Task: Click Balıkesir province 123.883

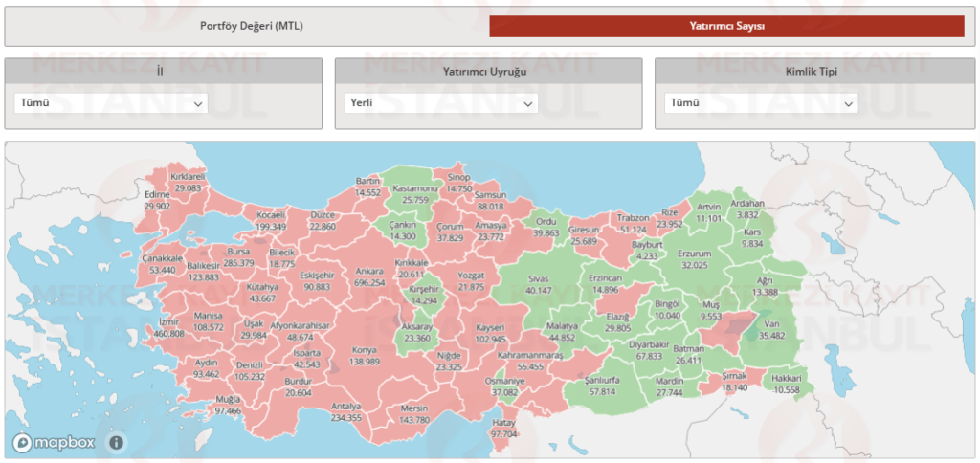Action: (x=204, y=271)
